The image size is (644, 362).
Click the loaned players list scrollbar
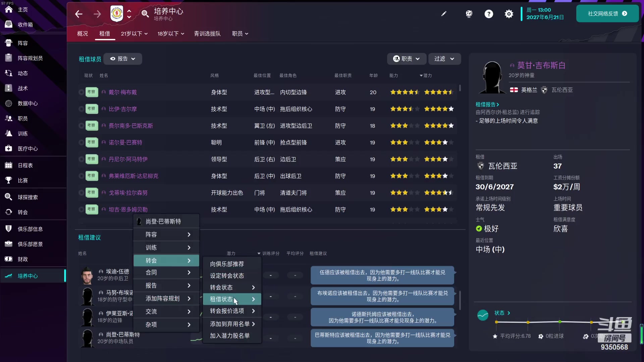tap(460, 88)
